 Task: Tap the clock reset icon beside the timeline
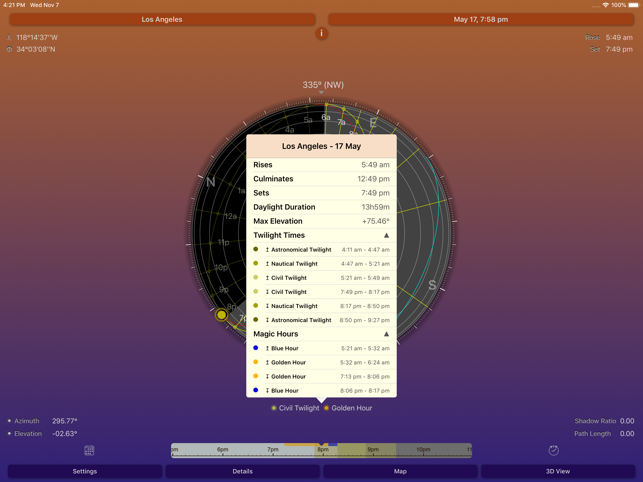click(x=553, y=451)
